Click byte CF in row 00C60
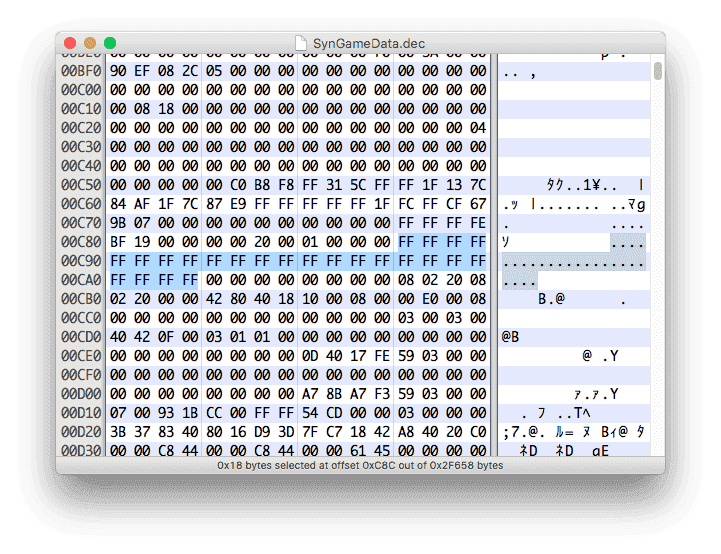 454,204
